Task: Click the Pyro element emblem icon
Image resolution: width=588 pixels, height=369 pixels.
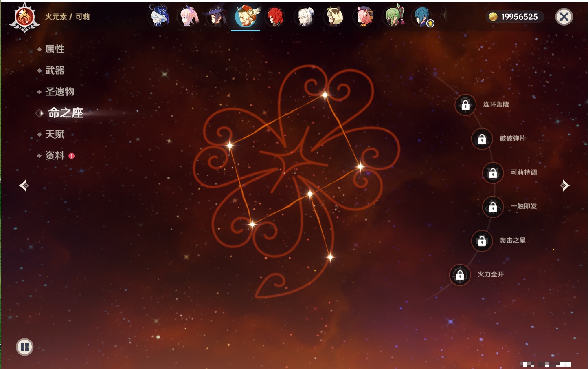Action: click(x=24, y=17)
